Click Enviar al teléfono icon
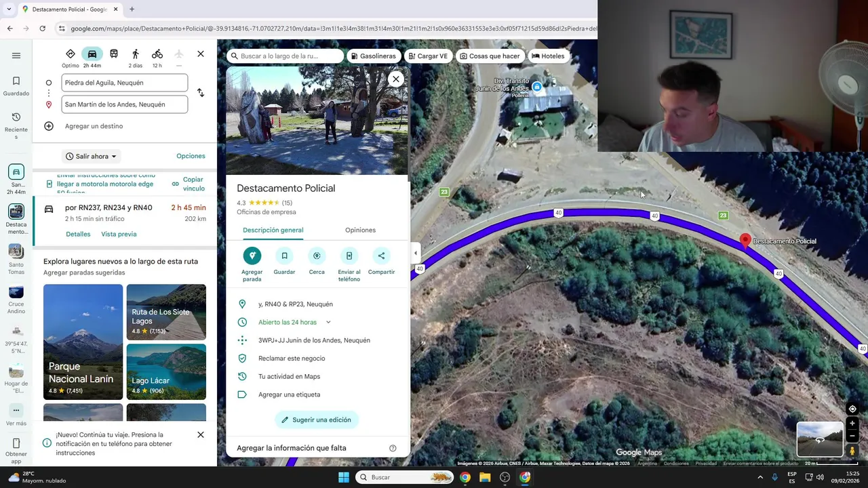 (x=349, y=256)
